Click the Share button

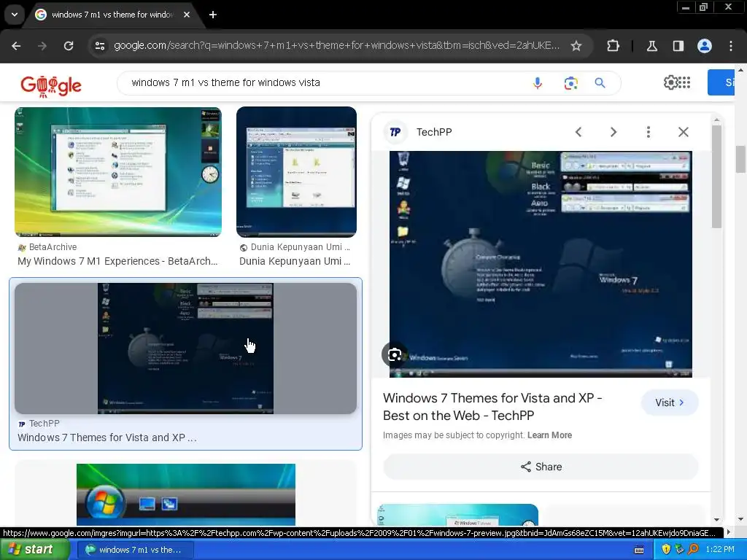click(x=541, y=467)
